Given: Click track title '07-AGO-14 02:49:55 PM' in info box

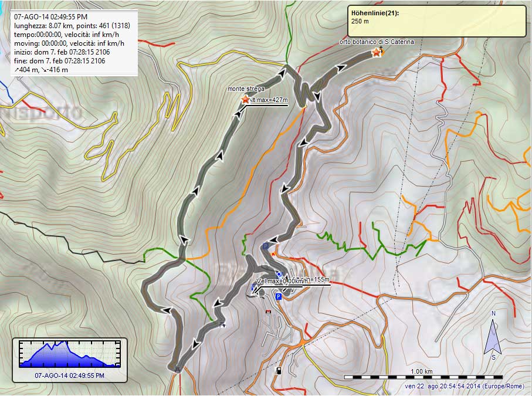Looking at the screenshot, I should [x=50, y=16].
